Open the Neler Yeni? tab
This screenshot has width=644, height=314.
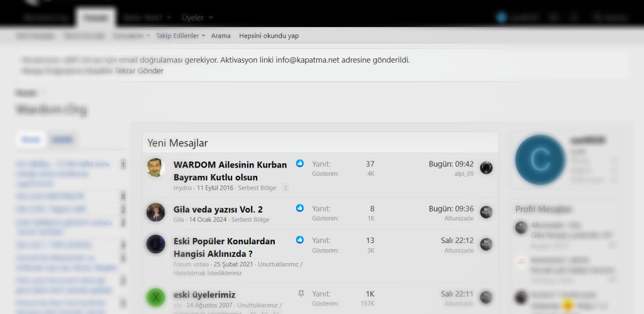[143, 18]
